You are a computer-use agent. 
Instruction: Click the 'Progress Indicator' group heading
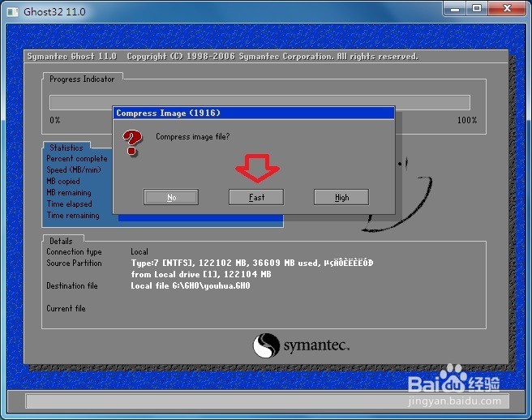pos(82,79)
